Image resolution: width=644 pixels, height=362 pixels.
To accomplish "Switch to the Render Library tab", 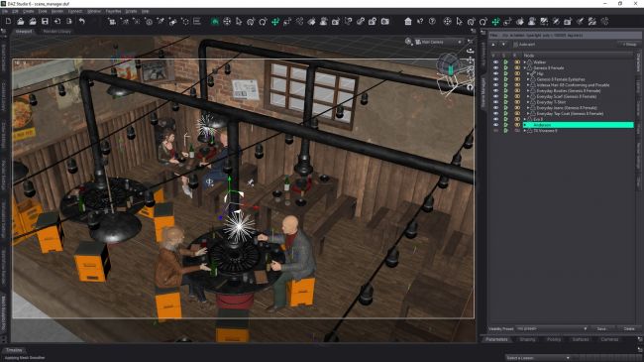I will tap(57, 32).
